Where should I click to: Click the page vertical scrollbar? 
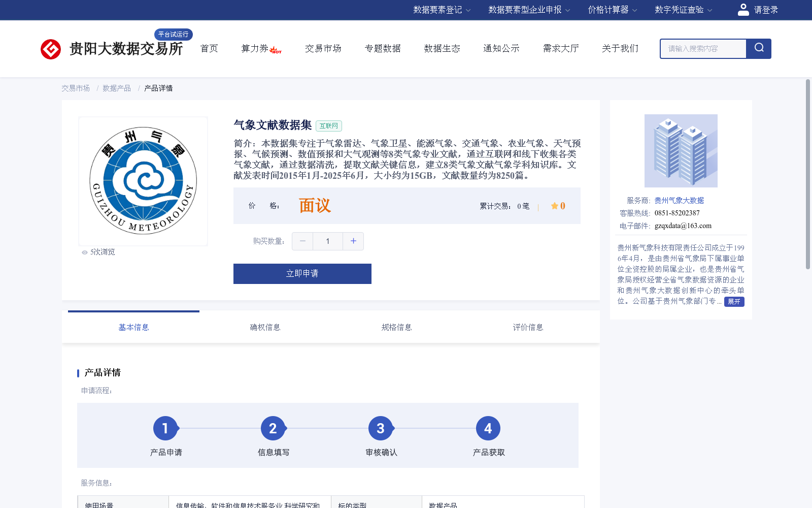808,174
